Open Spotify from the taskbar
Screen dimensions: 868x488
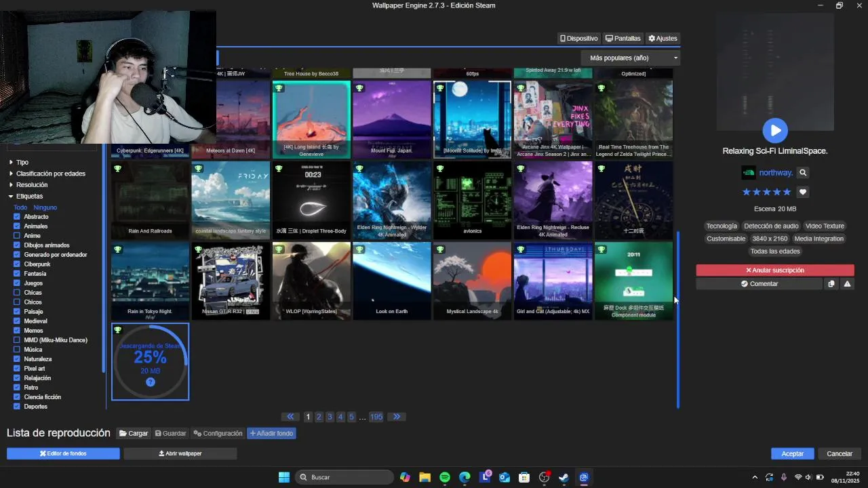(445, 477)
